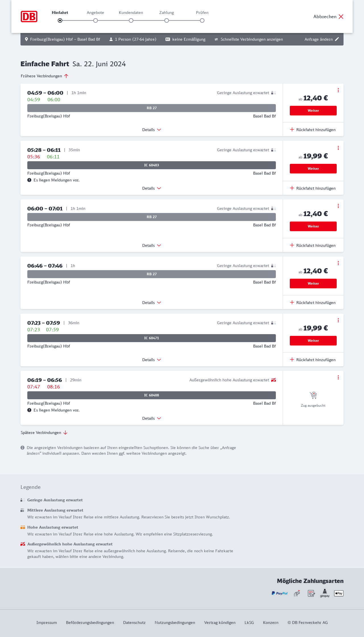Click the DB logo
This screenshot has width=364, height=637.
click(29, 16)
